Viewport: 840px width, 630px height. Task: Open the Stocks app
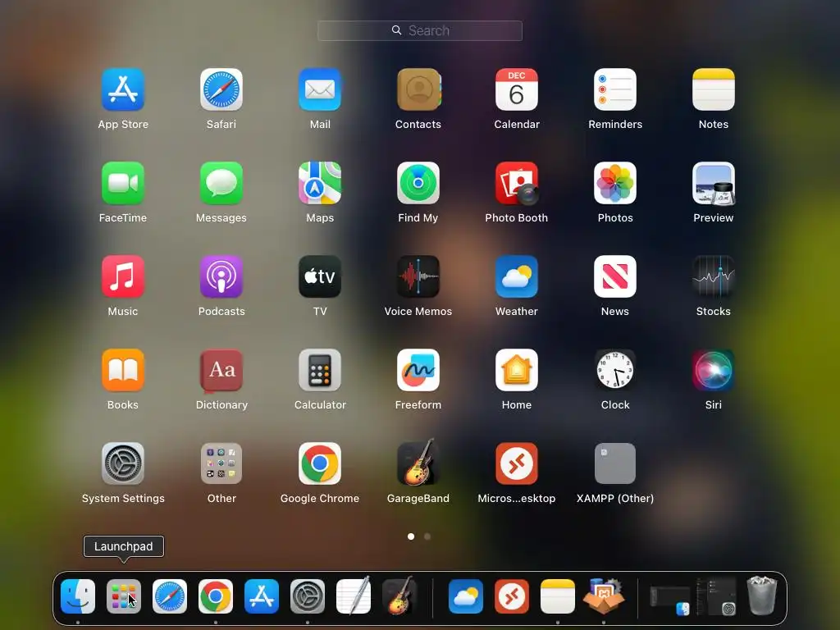click(x=714, y=276)
